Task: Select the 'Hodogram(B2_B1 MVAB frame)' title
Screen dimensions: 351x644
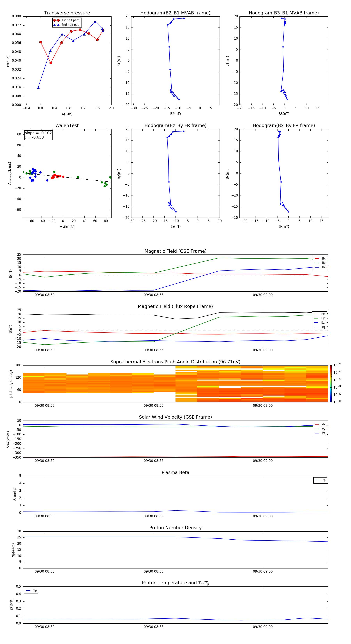Action: point(175,13)
